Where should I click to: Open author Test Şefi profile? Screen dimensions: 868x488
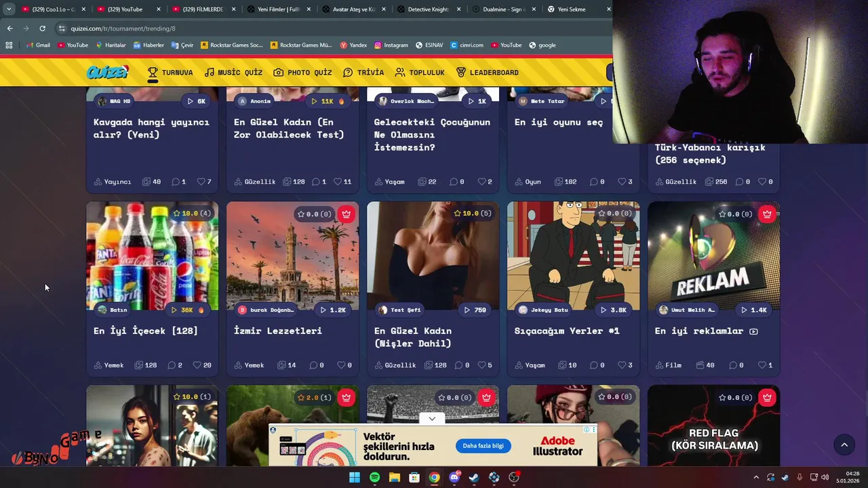pyautogui.click(x=400, y=310)
